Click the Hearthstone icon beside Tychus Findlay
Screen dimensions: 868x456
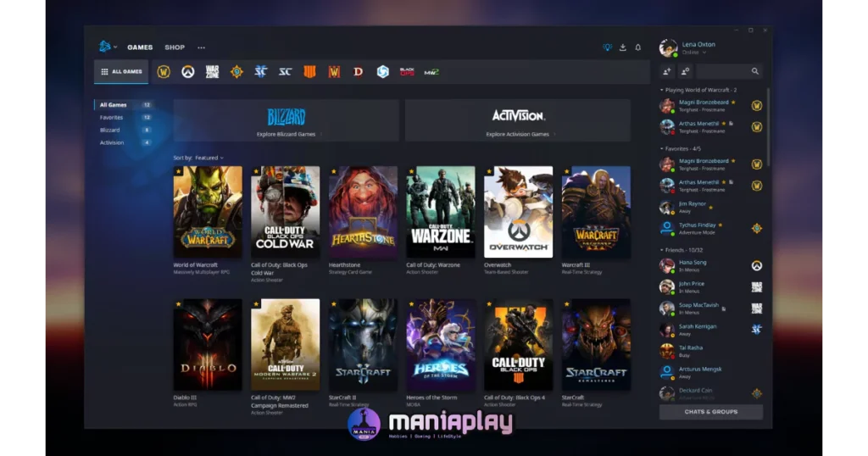point(757,229)
